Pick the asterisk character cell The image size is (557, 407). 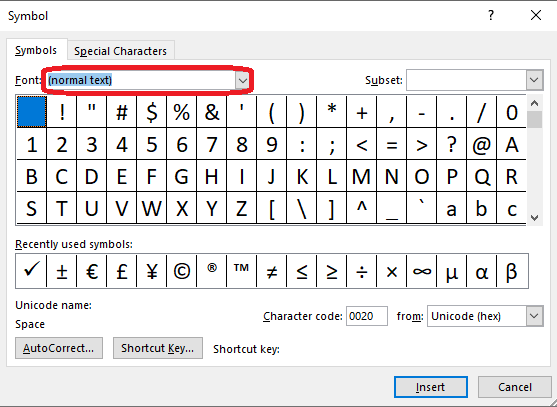click(331, 112)
